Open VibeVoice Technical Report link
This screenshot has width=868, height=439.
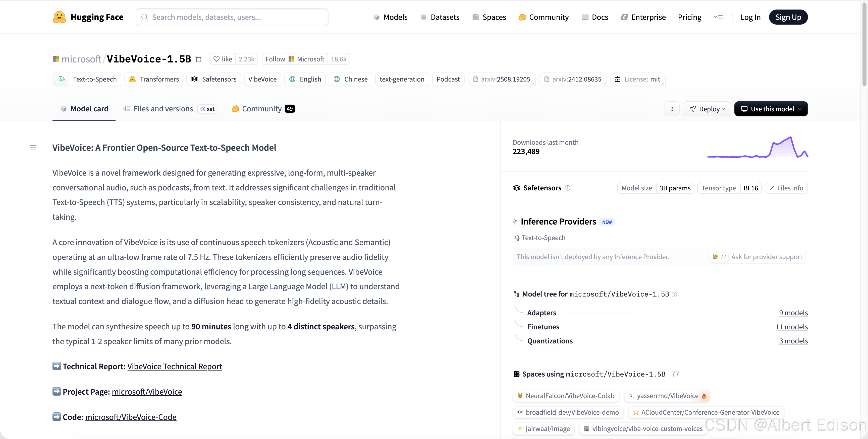(x=174, y=366)
